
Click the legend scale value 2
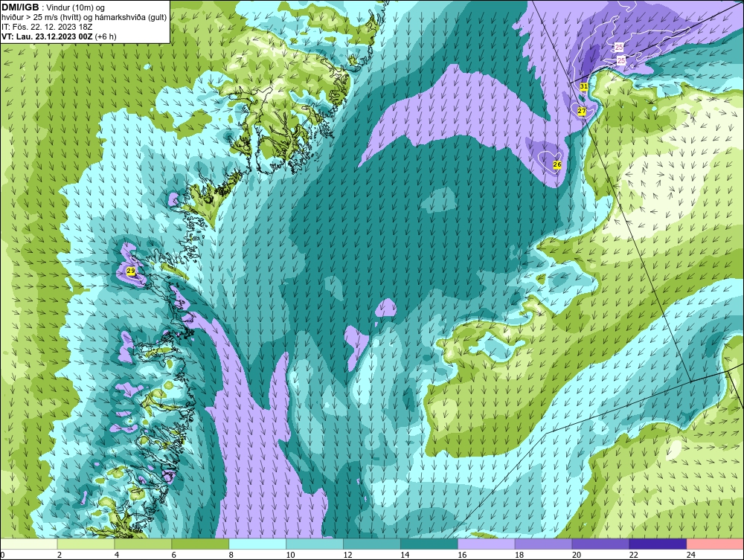tap(60, 555)
